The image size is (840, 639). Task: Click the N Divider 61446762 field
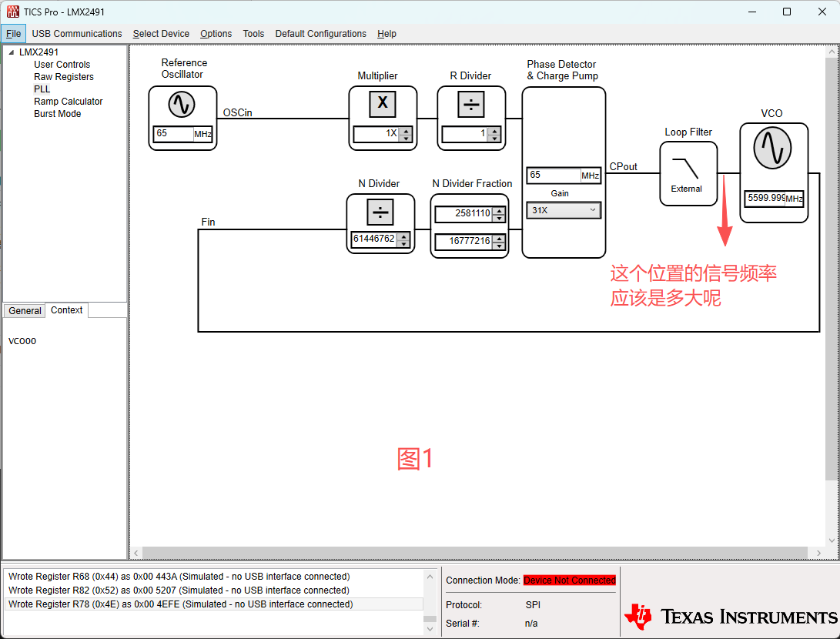pyautogui.click(x=374, y=239)
